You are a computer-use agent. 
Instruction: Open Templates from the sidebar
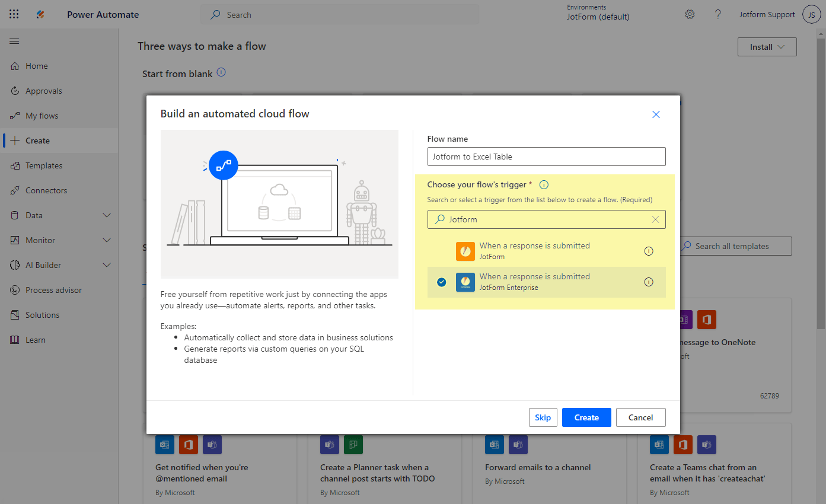click(43, 165)
